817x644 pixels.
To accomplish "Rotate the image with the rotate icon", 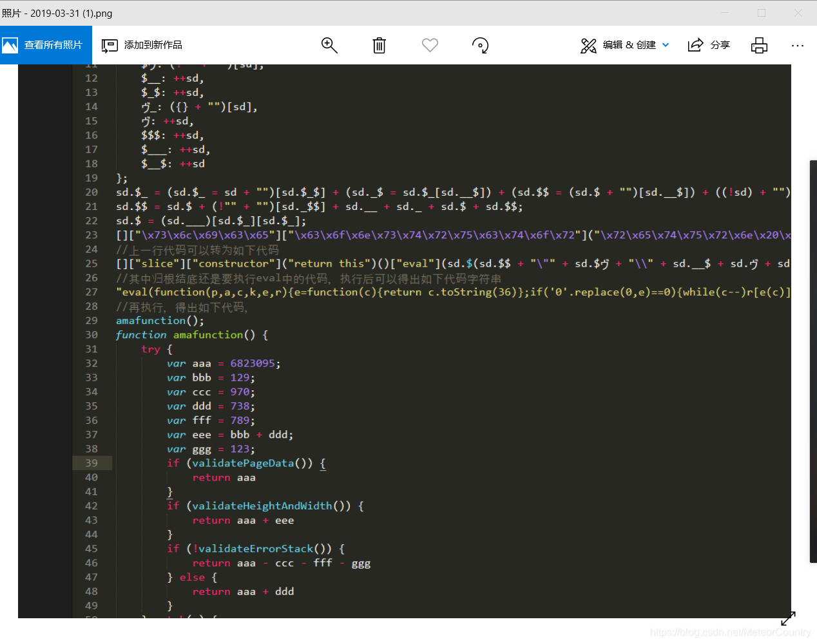I will click(480, 45).
